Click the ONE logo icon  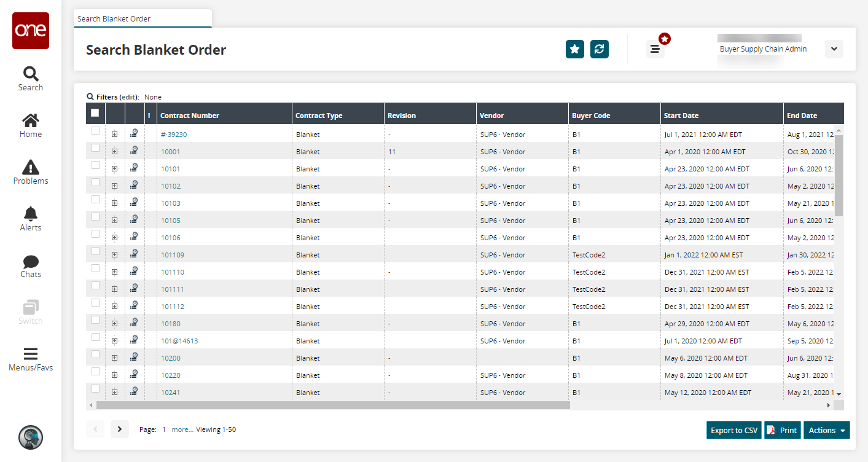tap(31, 31)
